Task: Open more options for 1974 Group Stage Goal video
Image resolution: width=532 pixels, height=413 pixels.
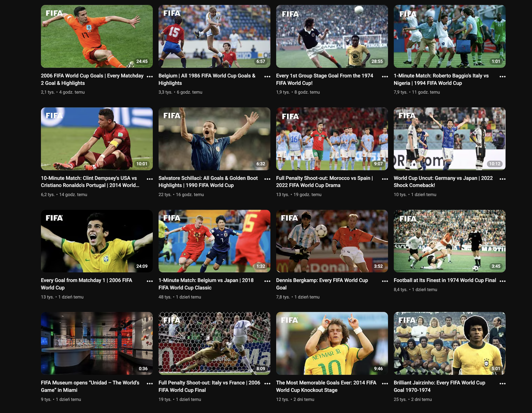Action: coord(385,77)
